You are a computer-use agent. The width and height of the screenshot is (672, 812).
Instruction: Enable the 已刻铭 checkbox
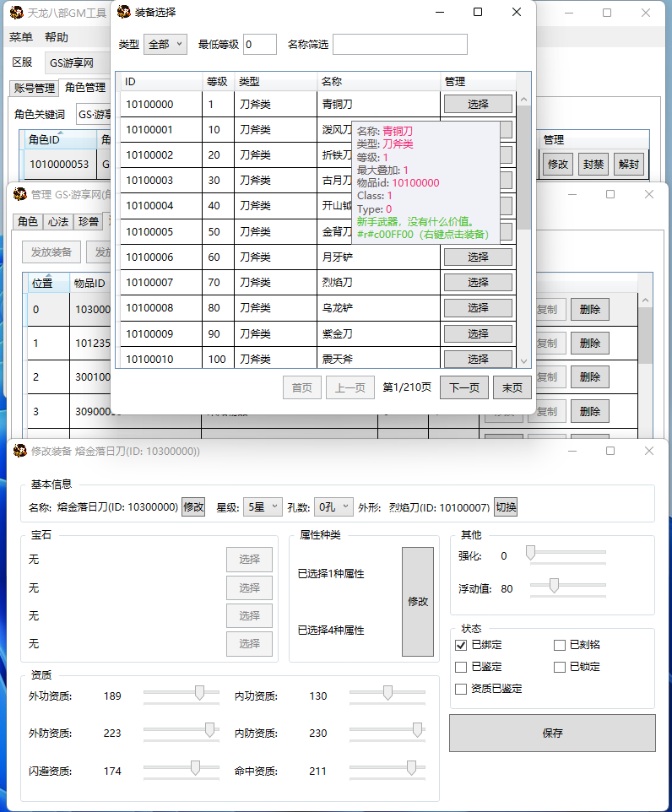(x=559, y=645)
